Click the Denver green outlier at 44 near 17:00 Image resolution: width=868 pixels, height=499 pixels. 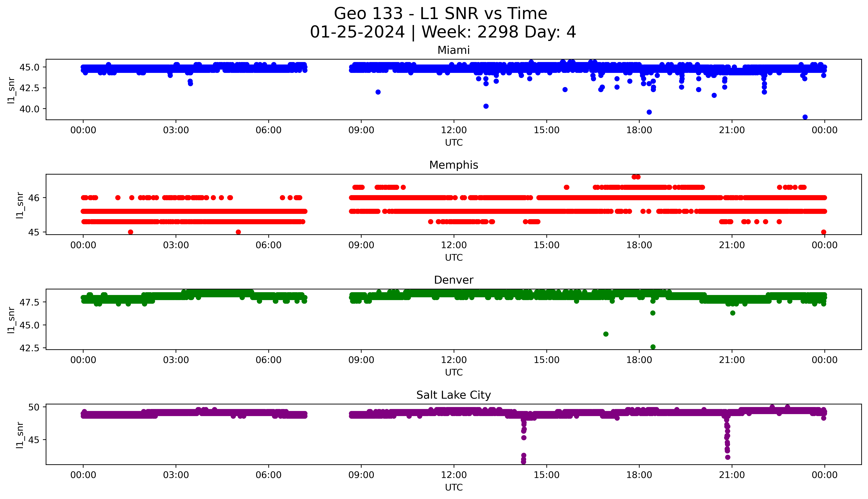[x=606, y=334]
